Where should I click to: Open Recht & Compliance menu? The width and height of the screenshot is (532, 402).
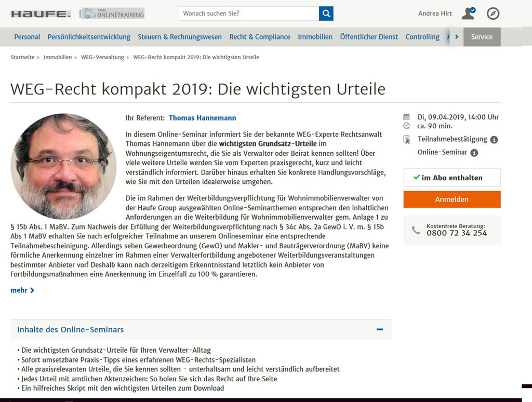[260, 37]
